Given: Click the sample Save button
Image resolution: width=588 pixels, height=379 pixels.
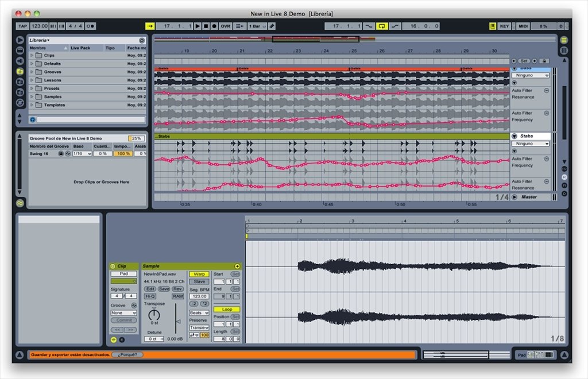Looking at the screenshot, I should click(164, 289).
